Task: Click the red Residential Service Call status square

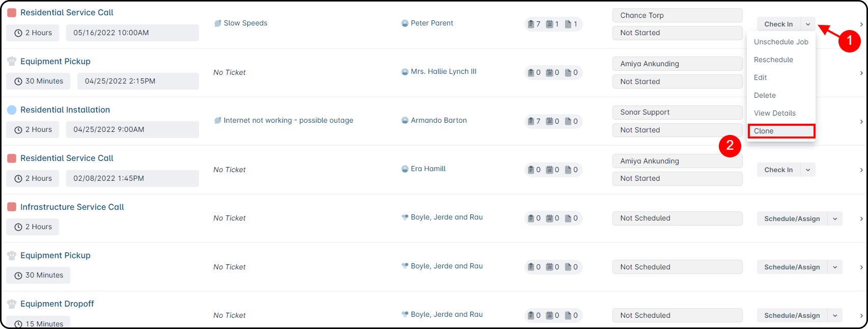Action: 12,13
